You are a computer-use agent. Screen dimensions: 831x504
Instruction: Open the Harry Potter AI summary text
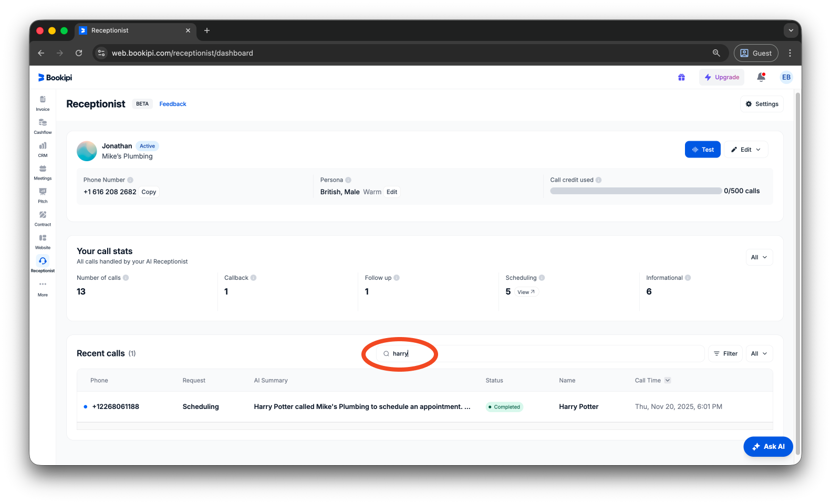click(362, 407)
